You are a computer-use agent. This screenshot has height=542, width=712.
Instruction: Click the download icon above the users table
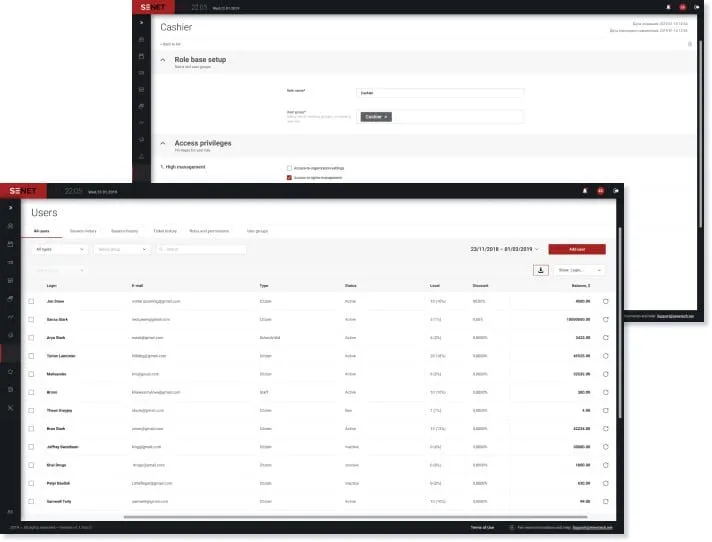(x=541, y=270)
